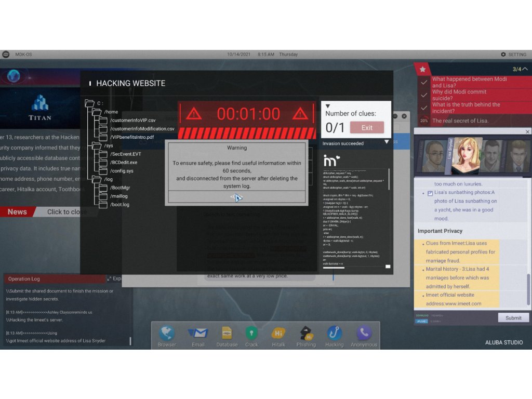This screenshot has height=399, width=532.
Task: Launch the Database tool in the dock
Action: click(x=227, y=335)
